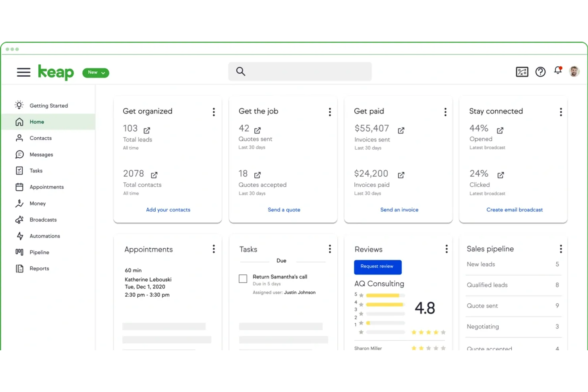Click the Send an invoice link
The image size is (588, 392).
coord(399,209)
